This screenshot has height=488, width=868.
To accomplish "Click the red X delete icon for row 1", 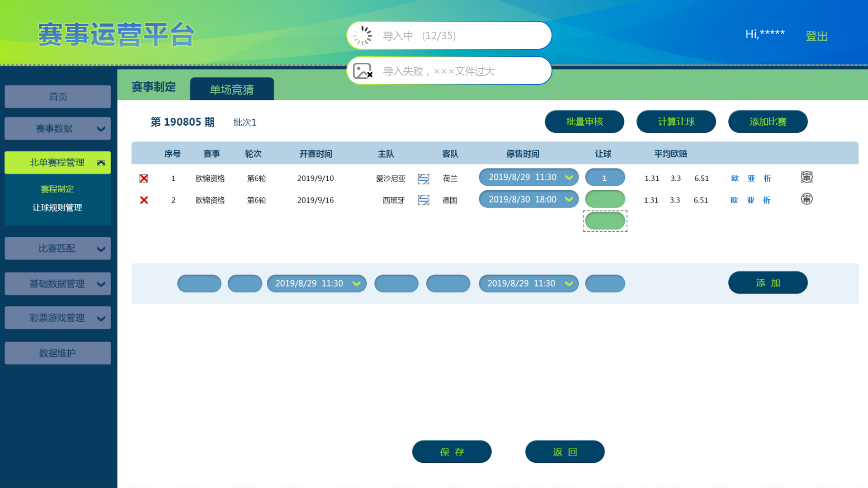I will [x=144, y=178].
